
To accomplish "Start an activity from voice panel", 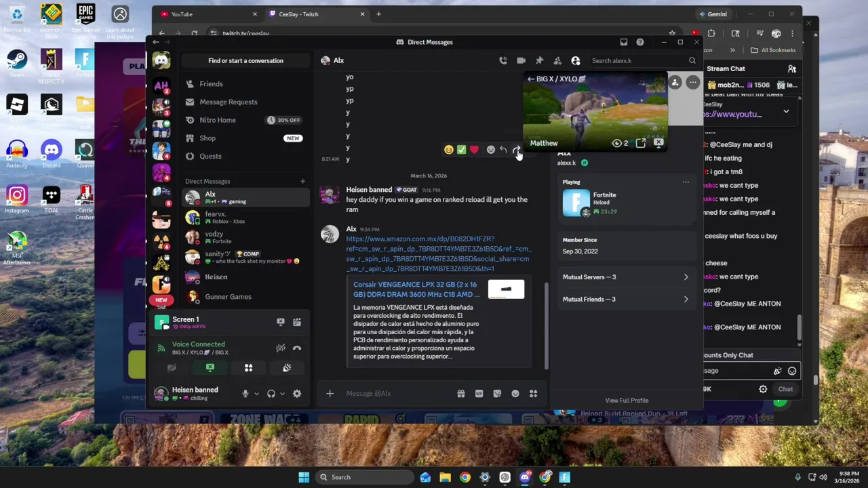I will pyautogui.click(x=248, y=367).
